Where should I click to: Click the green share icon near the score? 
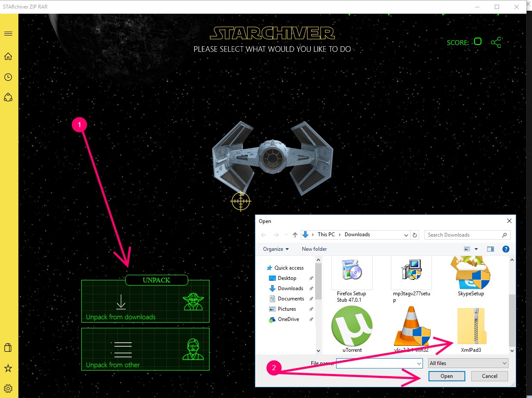coord(496,42)
